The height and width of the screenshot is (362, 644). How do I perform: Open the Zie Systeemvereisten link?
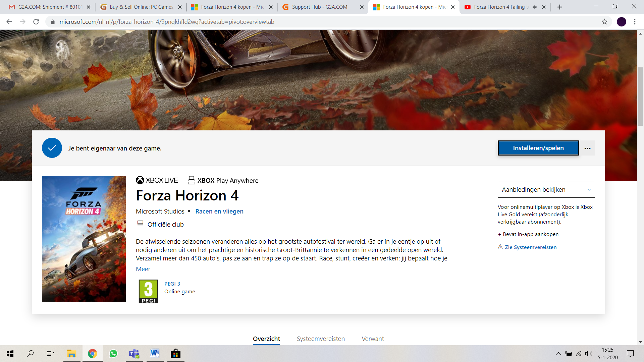[530, 247]
